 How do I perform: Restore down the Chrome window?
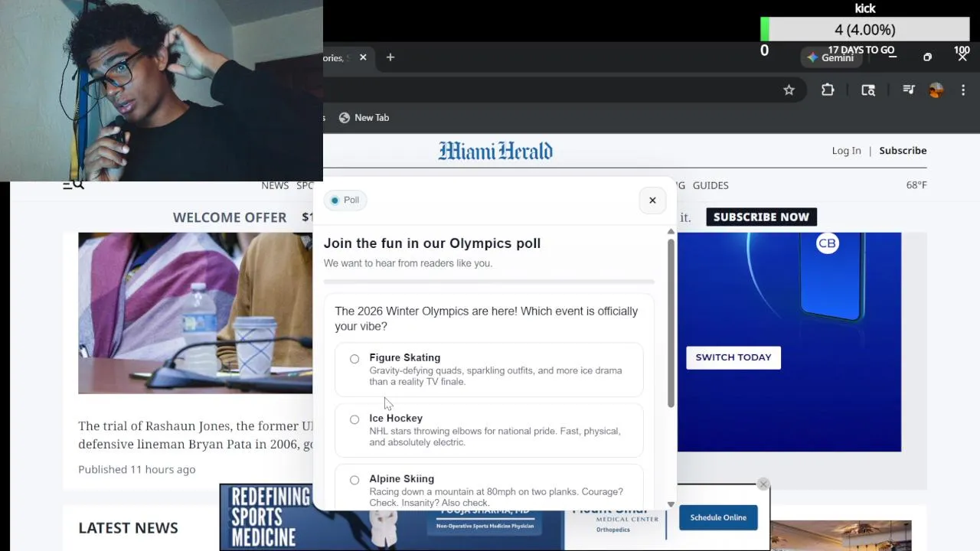[x=927, y=57]
